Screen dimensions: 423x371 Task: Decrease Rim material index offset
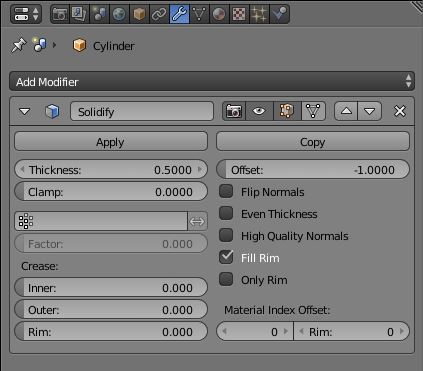click(x=302, y=331)
